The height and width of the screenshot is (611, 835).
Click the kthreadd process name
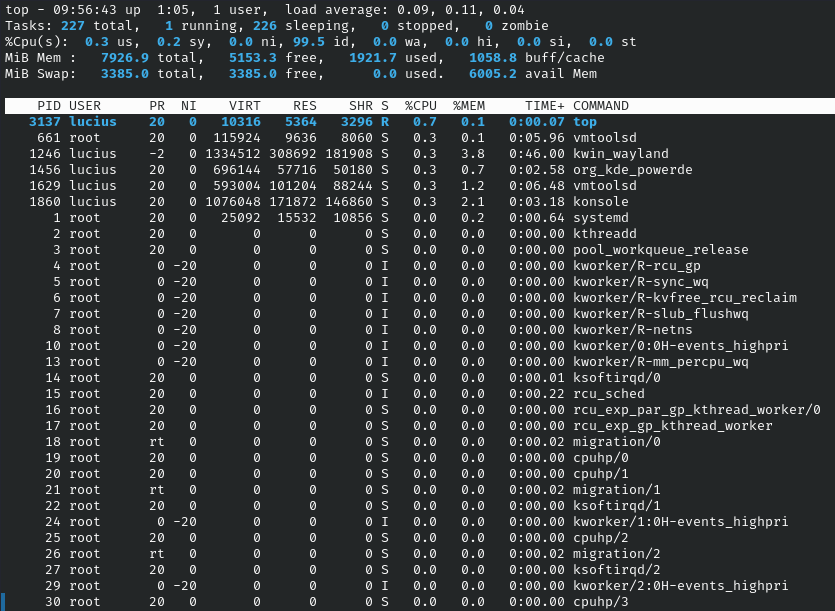tap(605, 233)
